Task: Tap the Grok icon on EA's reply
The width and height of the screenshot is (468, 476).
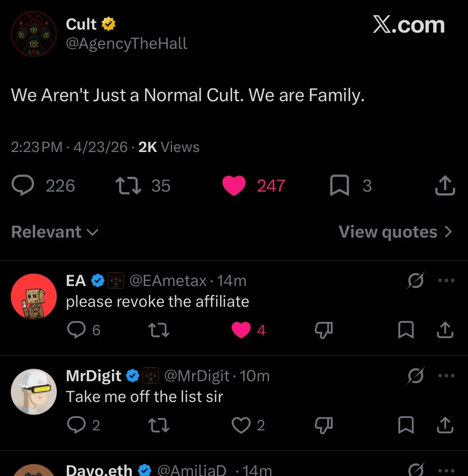Action: (416, 280)
